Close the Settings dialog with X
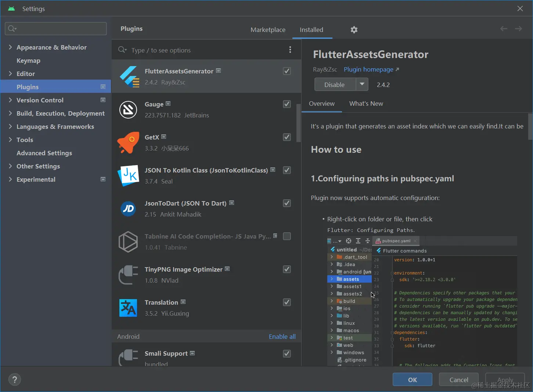 coord(520,8)
